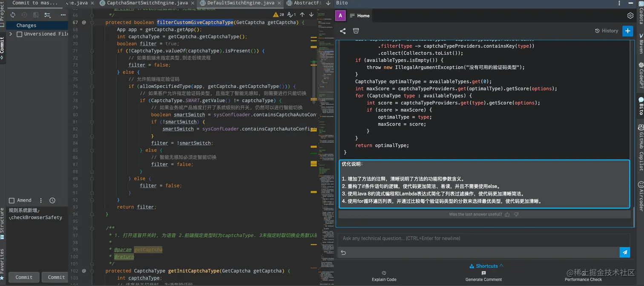Open the Bito Home menu
The height and width of the screenshot is (286, 644).
pos(359,16)
